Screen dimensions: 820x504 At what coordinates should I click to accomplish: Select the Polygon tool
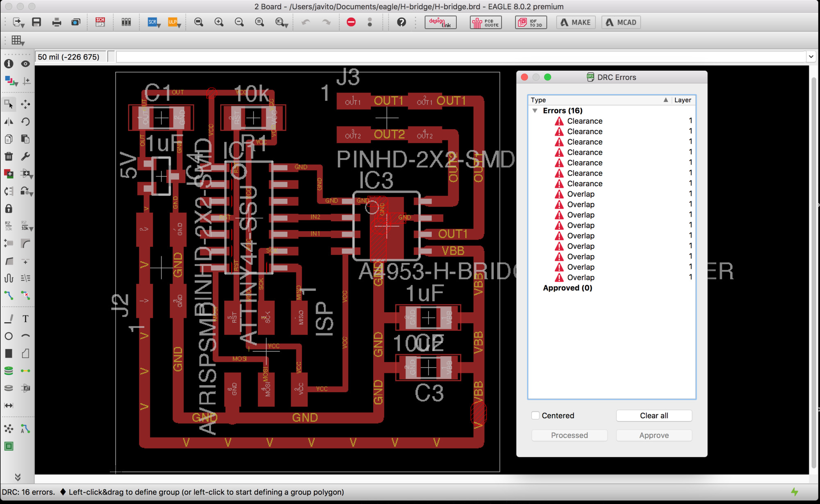(25, 353)
